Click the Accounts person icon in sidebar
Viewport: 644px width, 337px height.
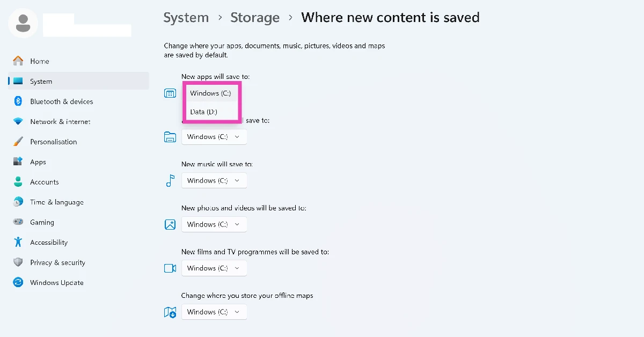pyautogui.click(x=19, y=181)
